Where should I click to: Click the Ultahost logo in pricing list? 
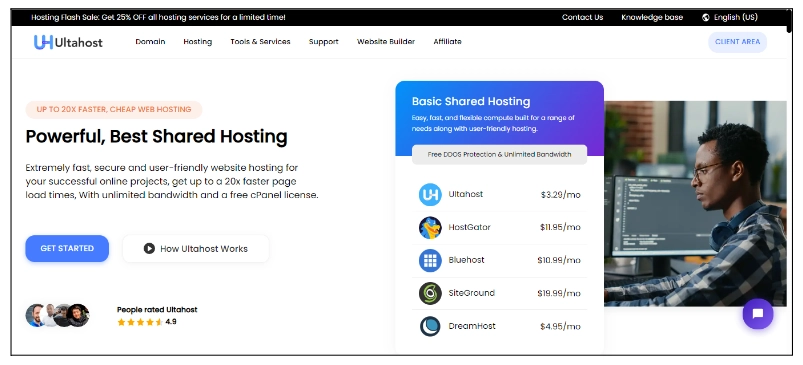(x=430, y=195)
